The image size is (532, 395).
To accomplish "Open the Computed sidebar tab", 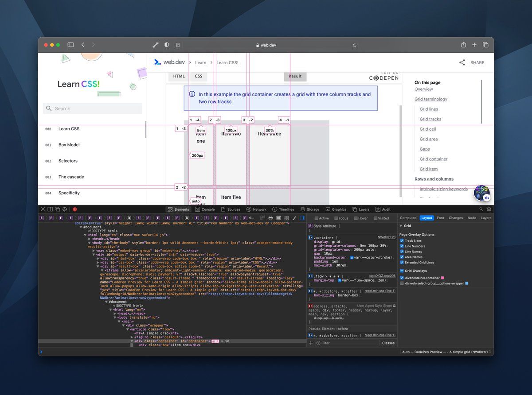I will point(408,218).
